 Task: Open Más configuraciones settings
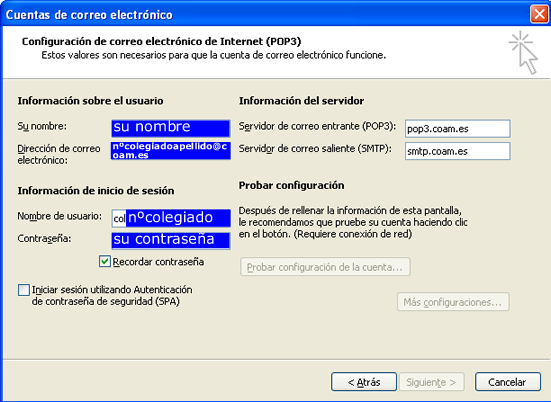point(453,302)
